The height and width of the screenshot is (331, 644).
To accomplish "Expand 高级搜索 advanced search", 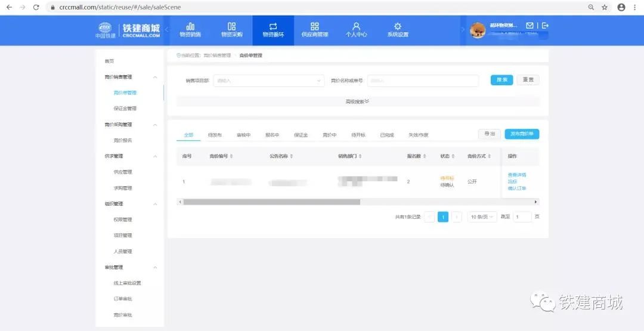I will click(357, 101).
